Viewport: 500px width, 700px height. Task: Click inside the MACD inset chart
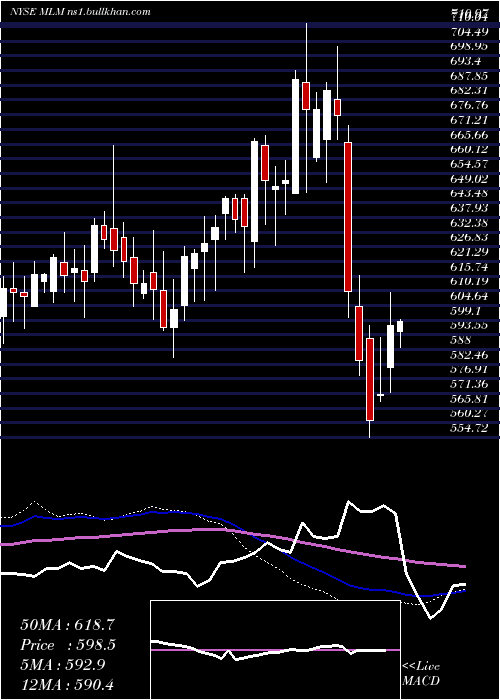pos(275,650)
